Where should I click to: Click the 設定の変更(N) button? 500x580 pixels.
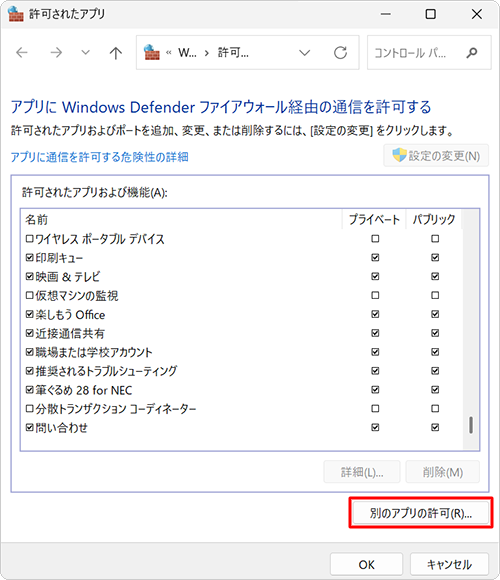tap(436, 156)
